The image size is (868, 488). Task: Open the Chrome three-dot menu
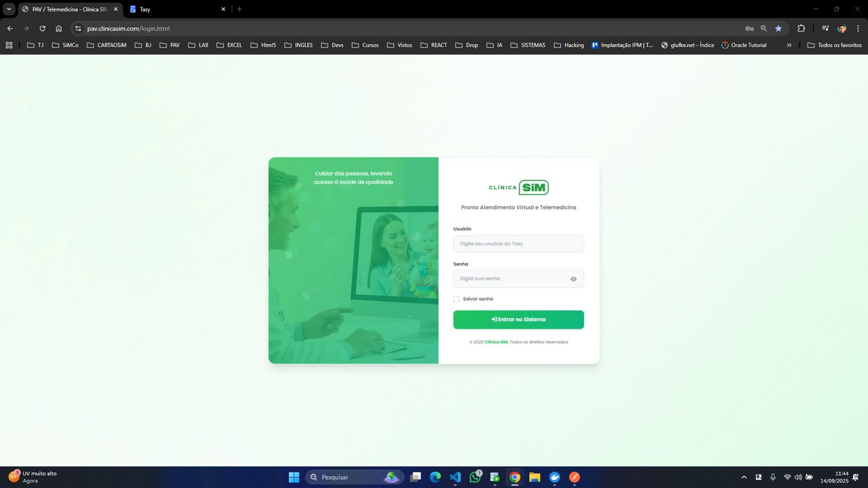pos(858,28)
